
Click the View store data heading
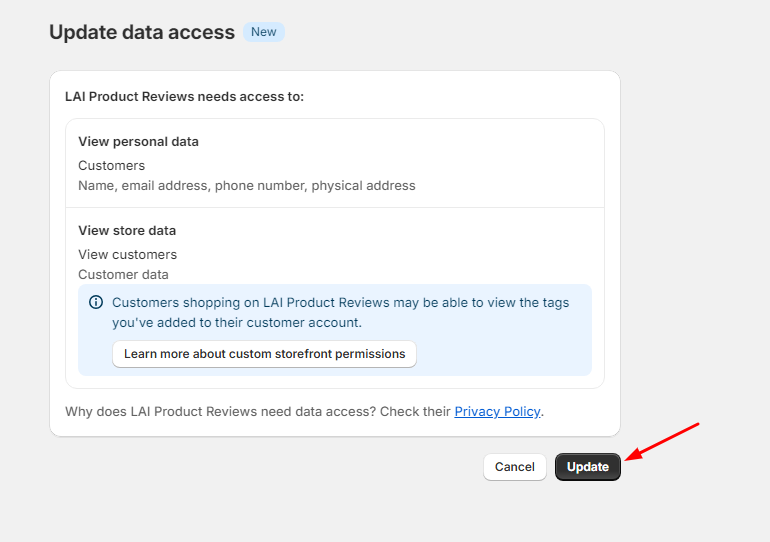[127, 230]
